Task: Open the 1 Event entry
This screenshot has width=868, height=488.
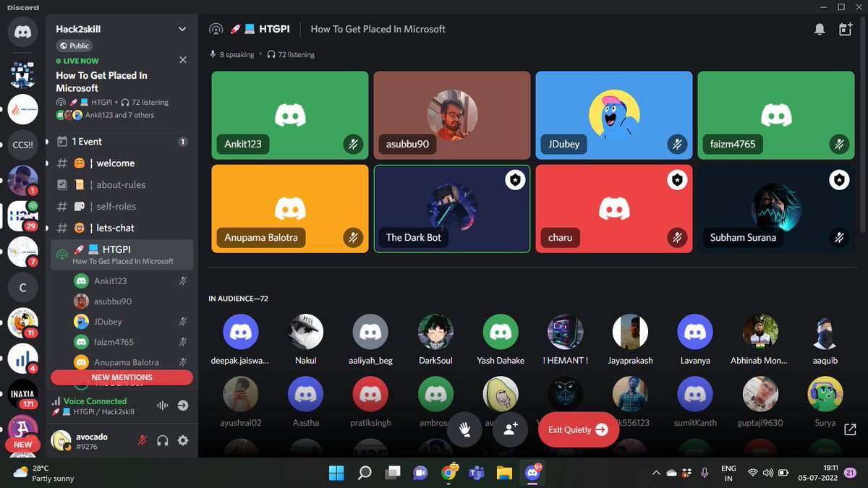Action: (x=122, y=142)
